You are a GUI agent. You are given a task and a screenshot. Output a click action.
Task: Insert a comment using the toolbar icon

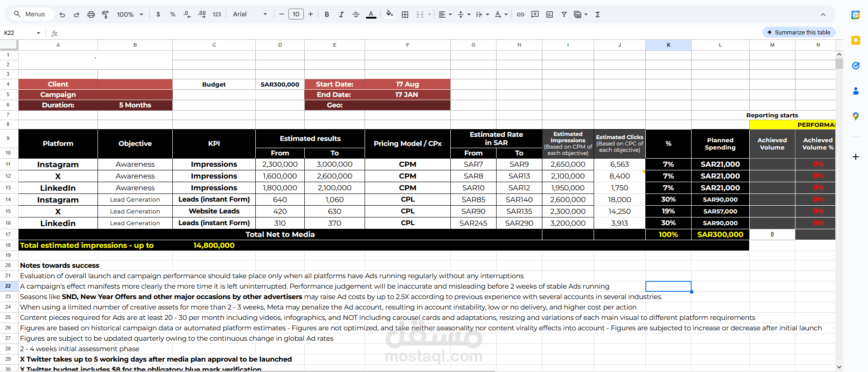(x=535, y=14)
